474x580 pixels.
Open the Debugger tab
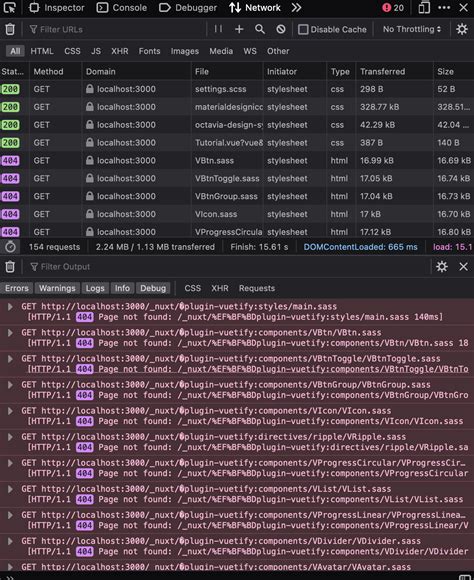188,7
